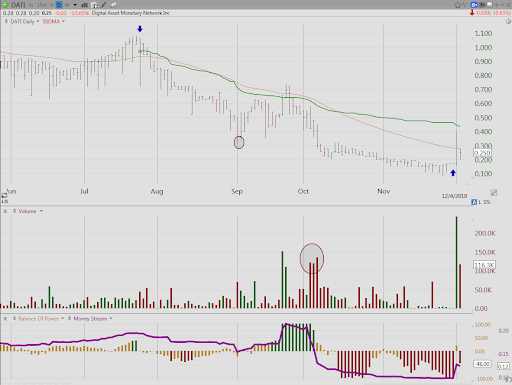Select the eraser tool in toolbar
Viewport: 512px width, 385px height.
[x=113, y=5]
